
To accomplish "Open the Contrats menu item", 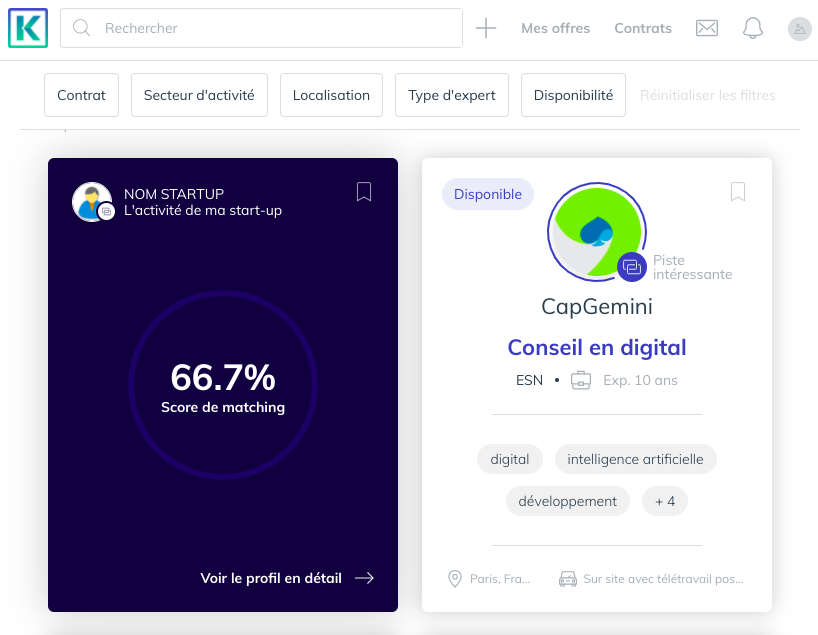I will pos(643,28).
